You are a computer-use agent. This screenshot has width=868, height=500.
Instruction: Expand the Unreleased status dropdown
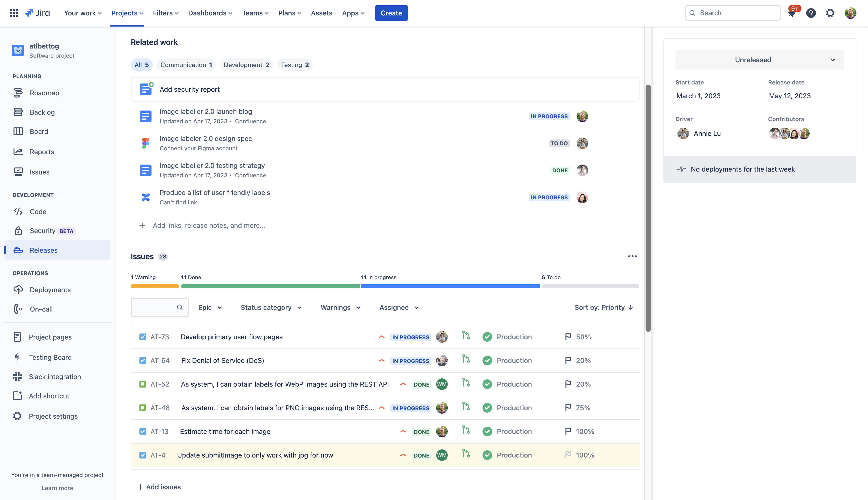point(759,60)
